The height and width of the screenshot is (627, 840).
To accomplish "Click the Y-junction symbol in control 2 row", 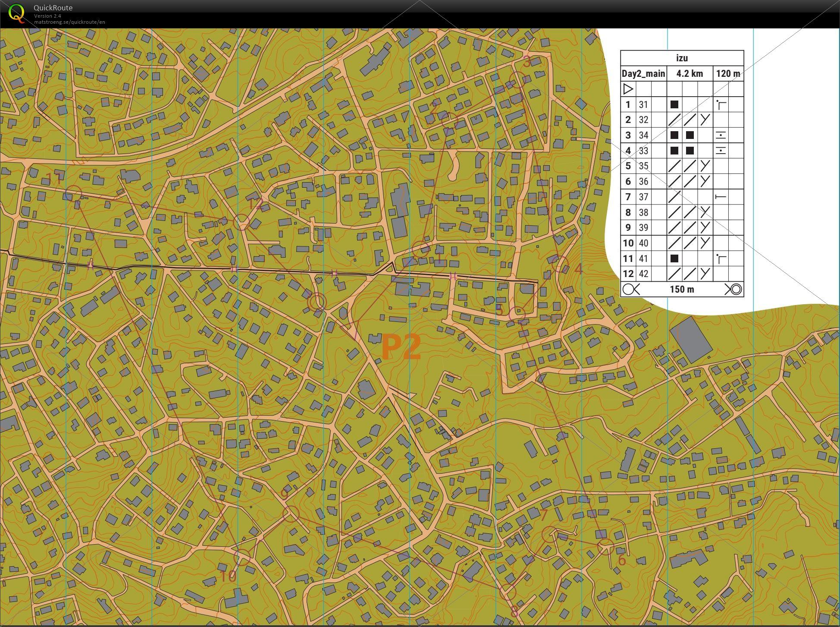I will click(x=705, y=120).
